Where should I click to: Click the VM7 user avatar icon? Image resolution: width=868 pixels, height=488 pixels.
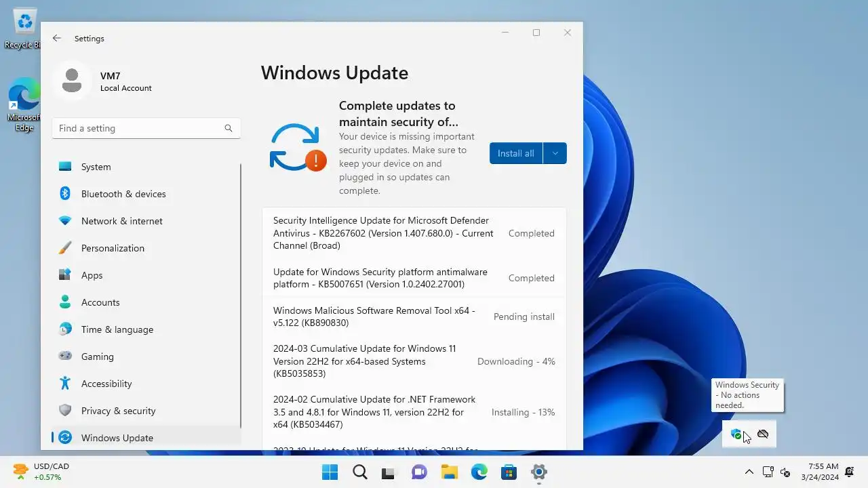coord(72,81)
